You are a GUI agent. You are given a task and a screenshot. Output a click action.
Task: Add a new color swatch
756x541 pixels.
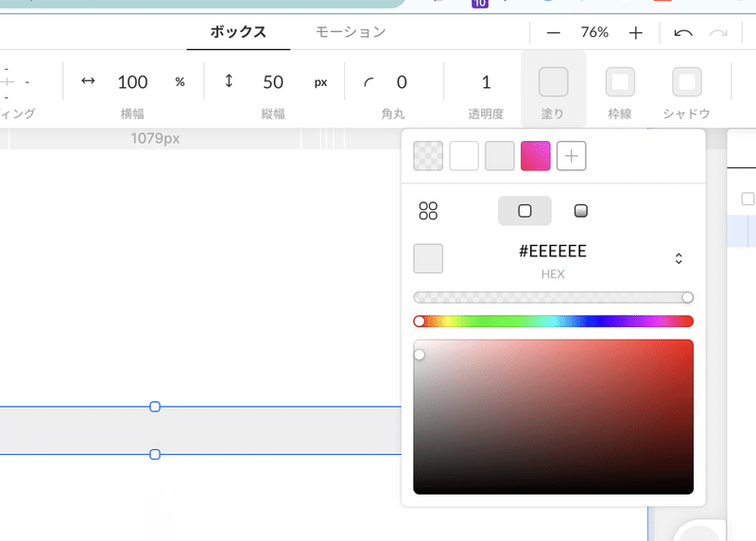[x=572, y=156]
